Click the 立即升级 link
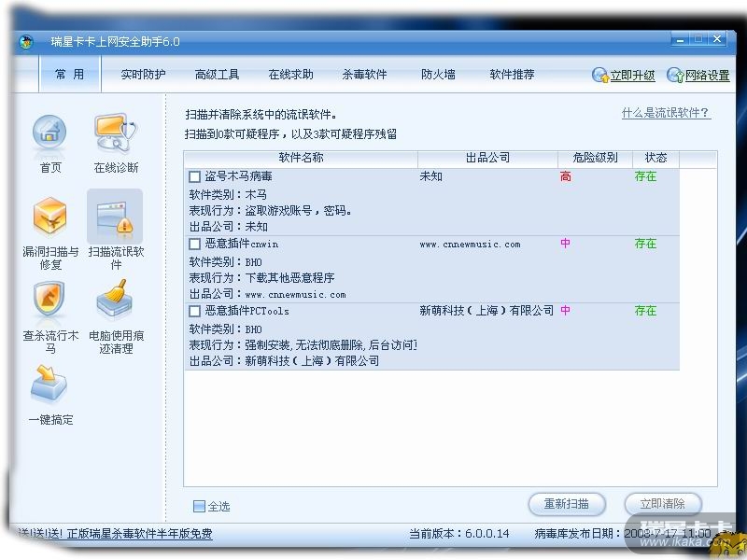The image size is (747, 560). tap(632, 76)
